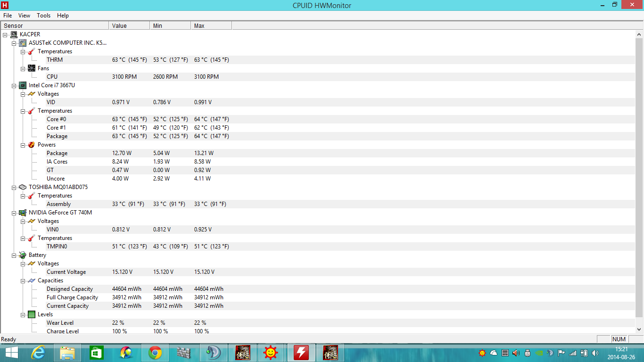Image resolution: width=644 pixels, height=362 pixels.
Task: Click the NVIDIA GeForce graphics card icon
Action: (23, 213)
